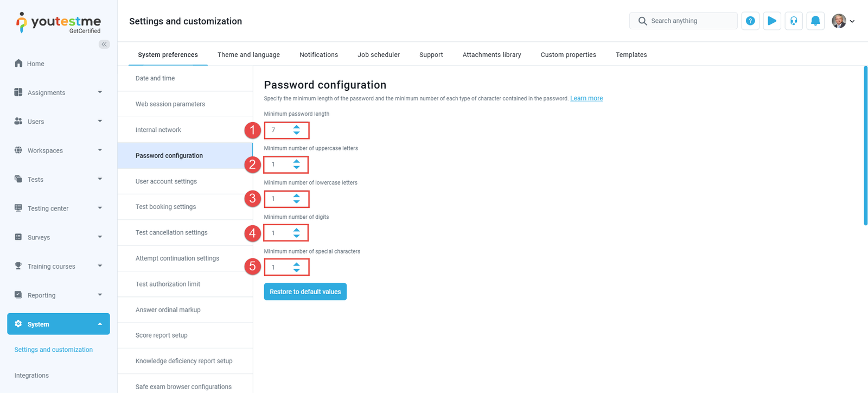
Task: Decrease minimum special characters count
Action: 297,270
